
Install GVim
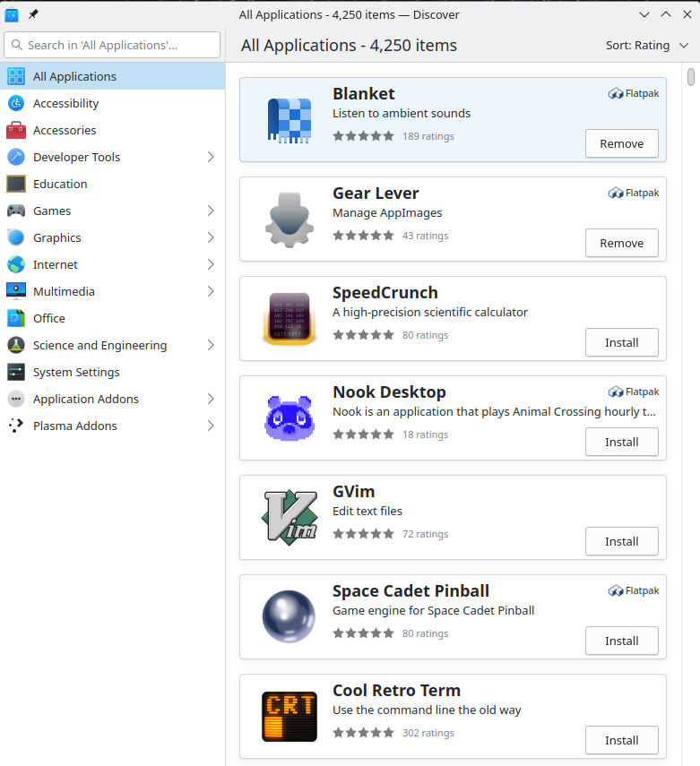pyautogui.click(x=622, y=541)
